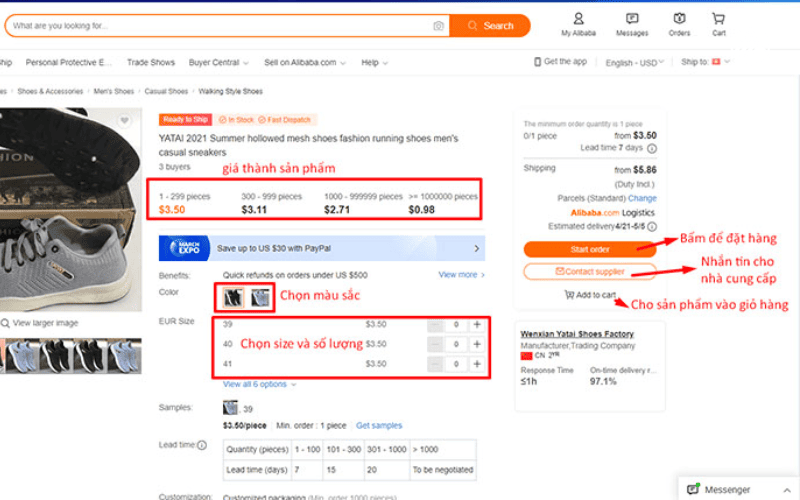
Task: Increase quantity for size 41
Action: click(477, 364)
